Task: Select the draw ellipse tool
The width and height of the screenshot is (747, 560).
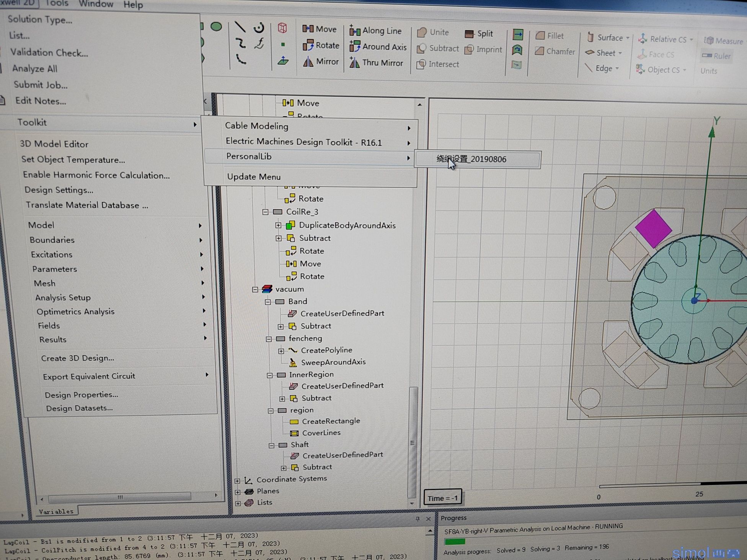Action: [x=216, y=26]
